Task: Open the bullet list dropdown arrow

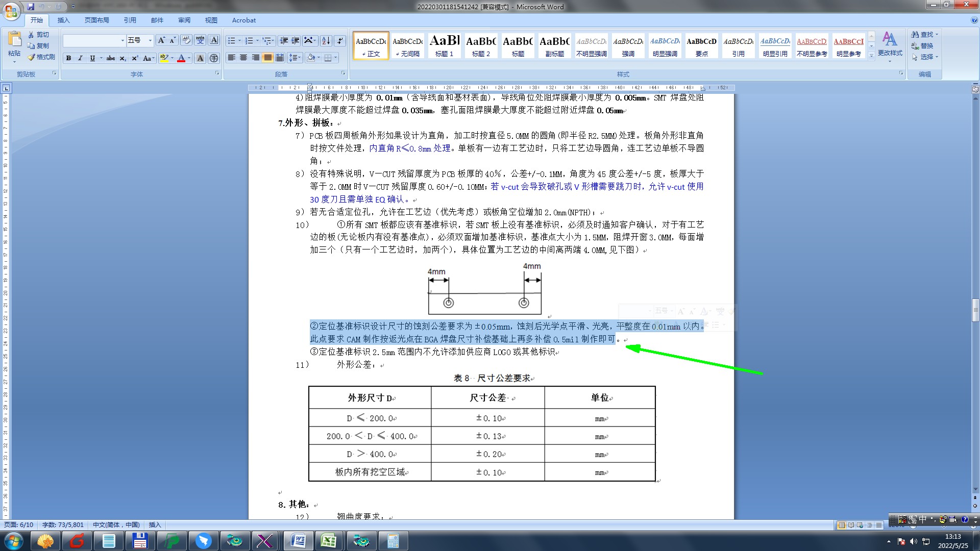Action: coord(239,41)
